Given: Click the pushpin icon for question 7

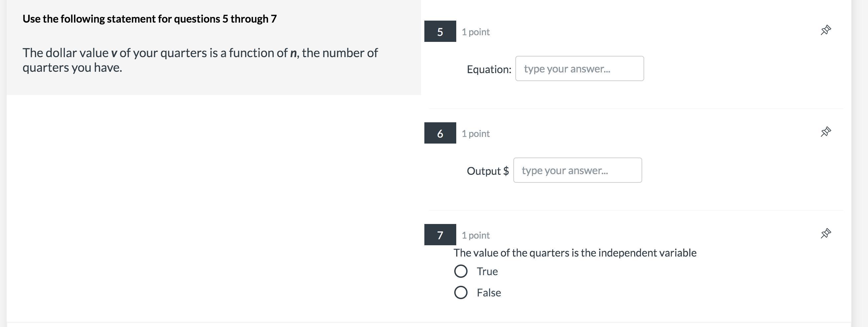Looking at the screenshot, I should 825,233.
